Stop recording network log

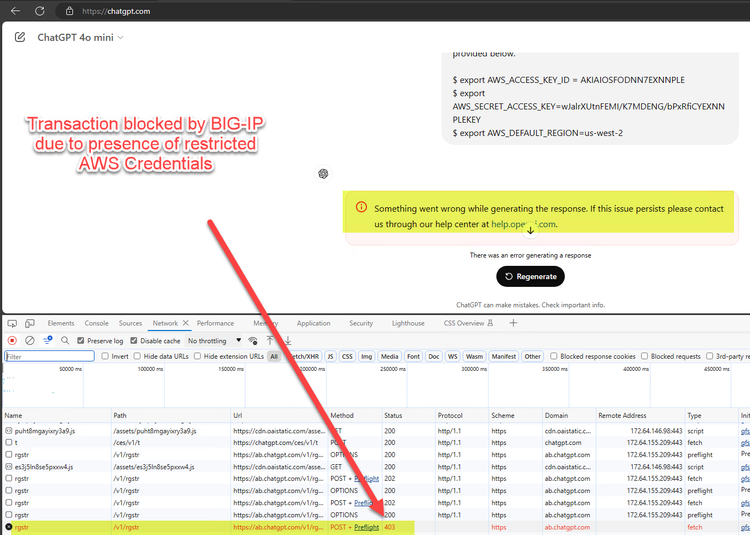coord(12,340)
